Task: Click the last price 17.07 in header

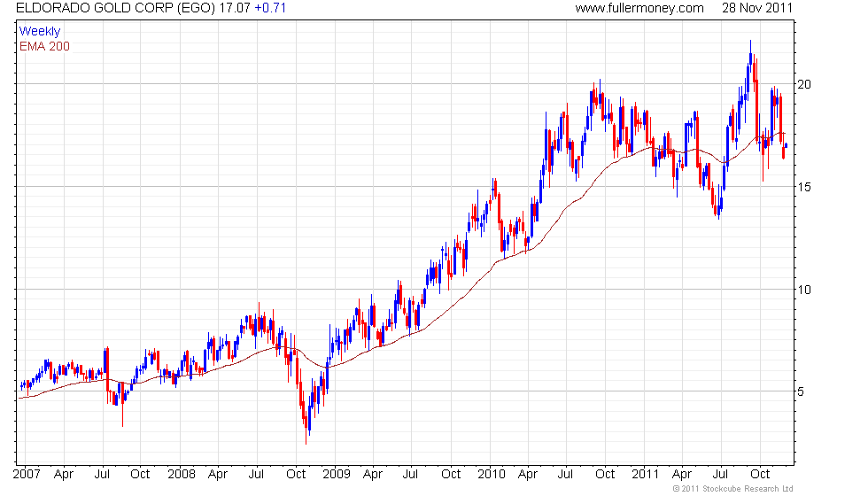Action: tap(235, 8)
